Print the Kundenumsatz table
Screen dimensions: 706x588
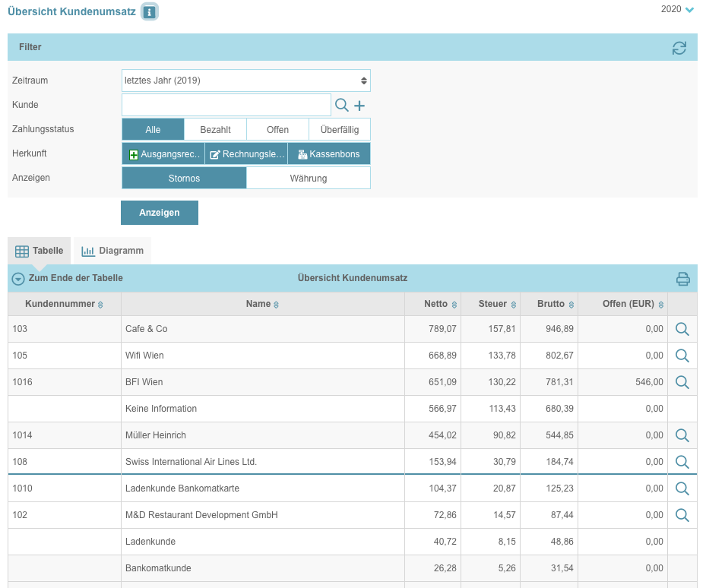tap(682, 279)
